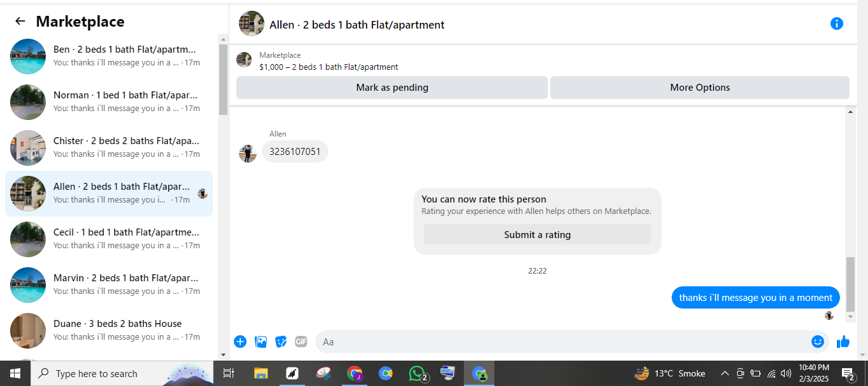Choose a GIF icon
This screenshot has height=386, width=868.
301,342
